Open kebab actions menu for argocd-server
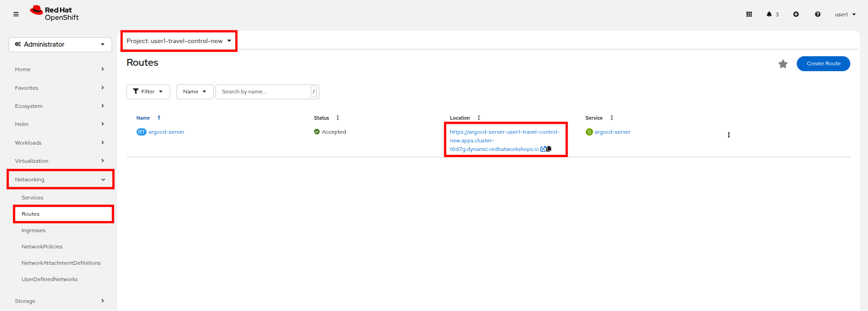Viewport: 868px width, 311px height. (x=729, y=135)
